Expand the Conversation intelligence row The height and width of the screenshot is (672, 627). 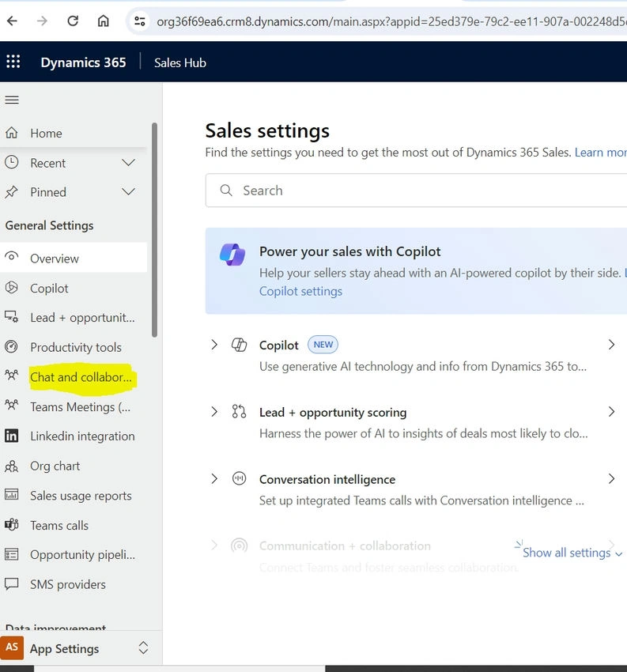[214, 479]
